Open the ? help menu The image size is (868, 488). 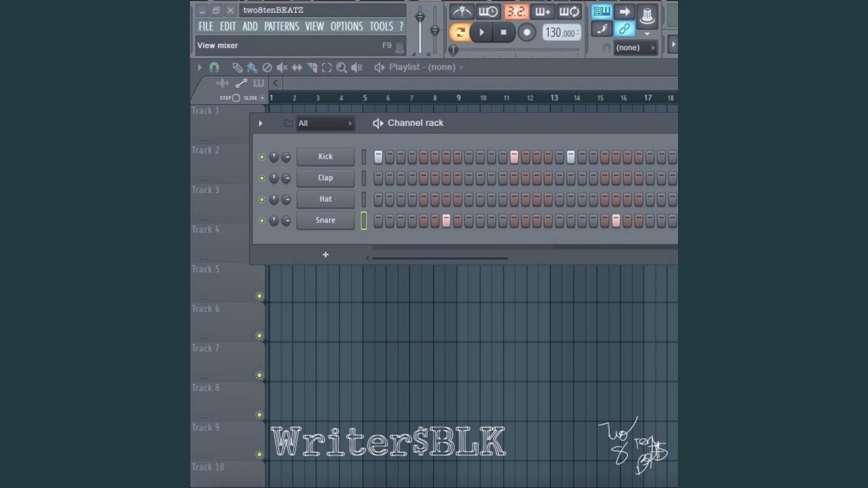point(401,26)
